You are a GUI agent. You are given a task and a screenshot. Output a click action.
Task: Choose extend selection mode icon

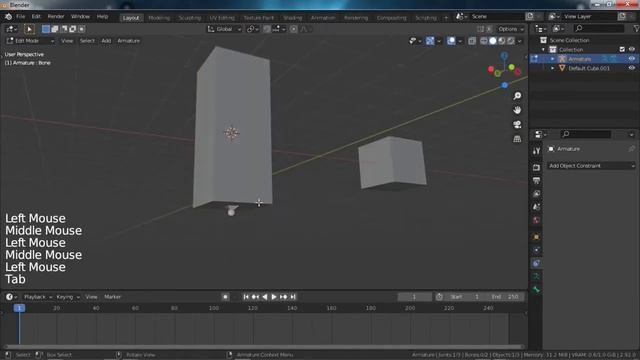click(55, 29)
